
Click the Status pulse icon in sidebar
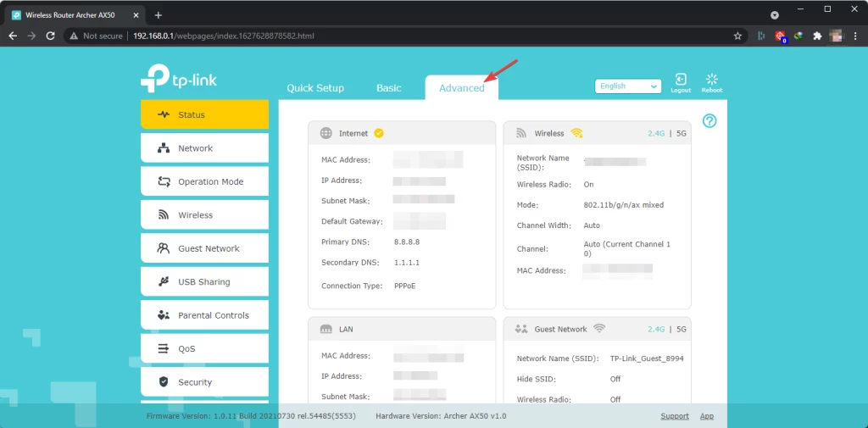[x=164, y=114]
